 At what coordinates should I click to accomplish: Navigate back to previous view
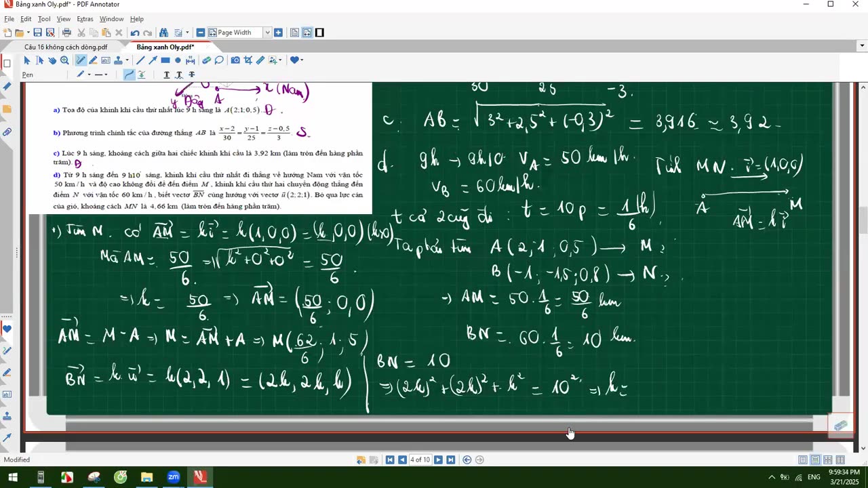pos(467,460)
